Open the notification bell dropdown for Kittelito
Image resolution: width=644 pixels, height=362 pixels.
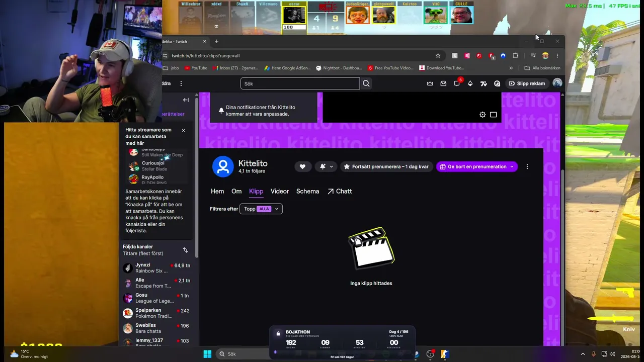click(x=326, y=166)
